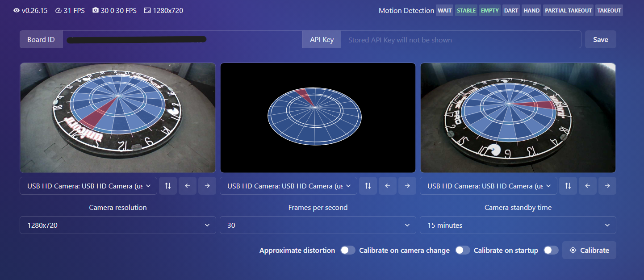The width and height of the screenshot is (644, 280).
Task: Click the Motion Detection label
Action: tap(406, 10)
